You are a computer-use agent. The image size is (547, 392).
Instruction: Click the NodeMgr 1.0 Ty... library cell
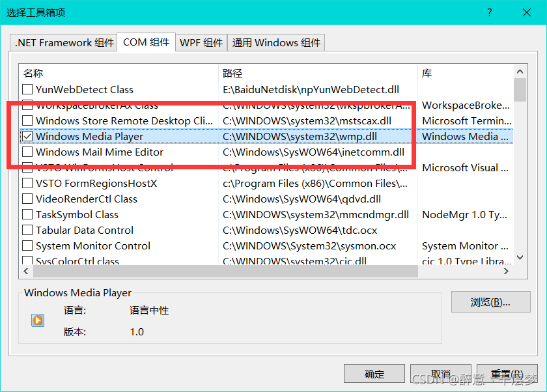point(464,215)
